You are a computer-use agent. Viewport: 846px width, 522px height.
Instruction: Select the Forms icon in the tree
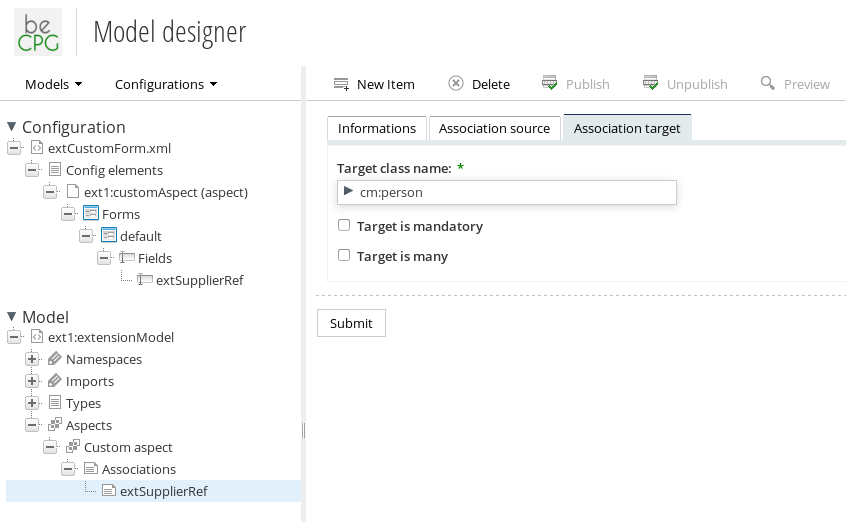click(91, 214)
